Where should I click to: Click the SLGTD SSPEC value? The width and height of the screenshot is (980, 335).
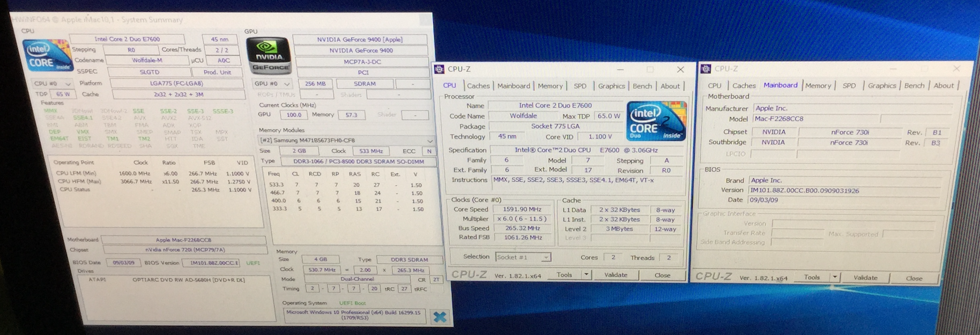click(x=149, y=72)
